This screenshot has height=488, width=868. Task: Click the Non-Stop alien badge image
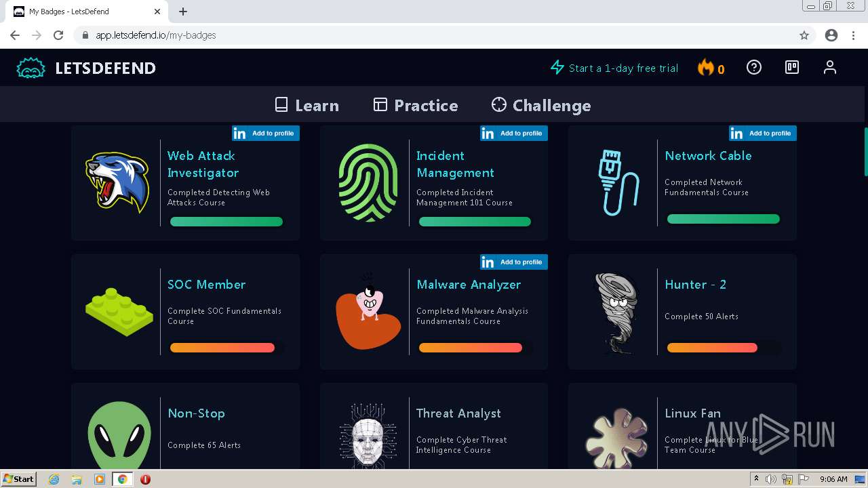[119, 434]
